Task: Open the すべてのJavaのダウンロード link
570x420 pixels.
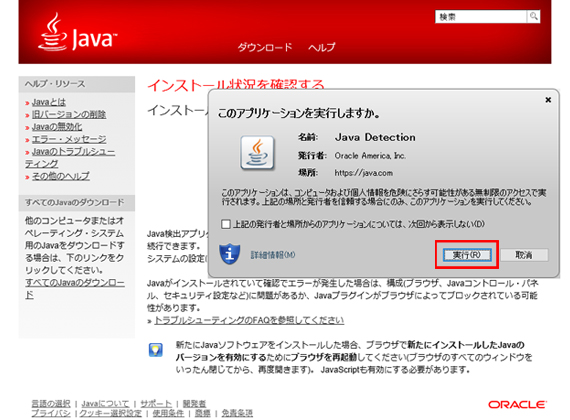Action: click(x=75, y=288)
